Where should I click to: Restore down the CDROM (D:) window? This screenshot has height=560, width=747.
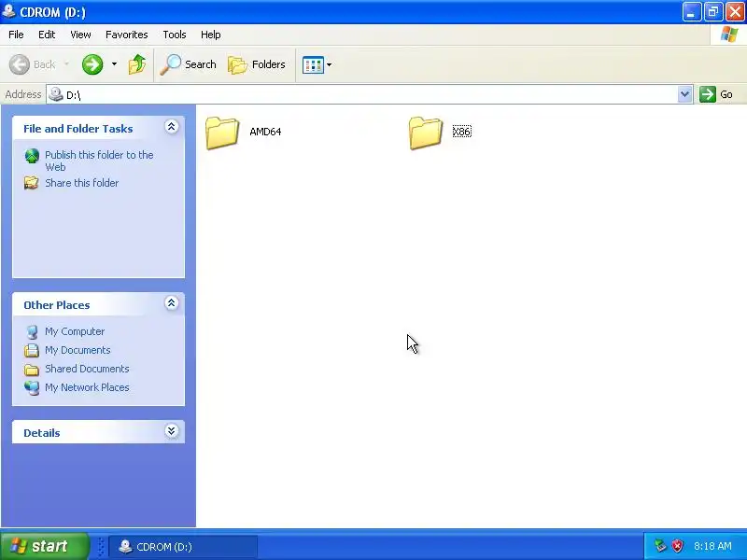[713, 12]
